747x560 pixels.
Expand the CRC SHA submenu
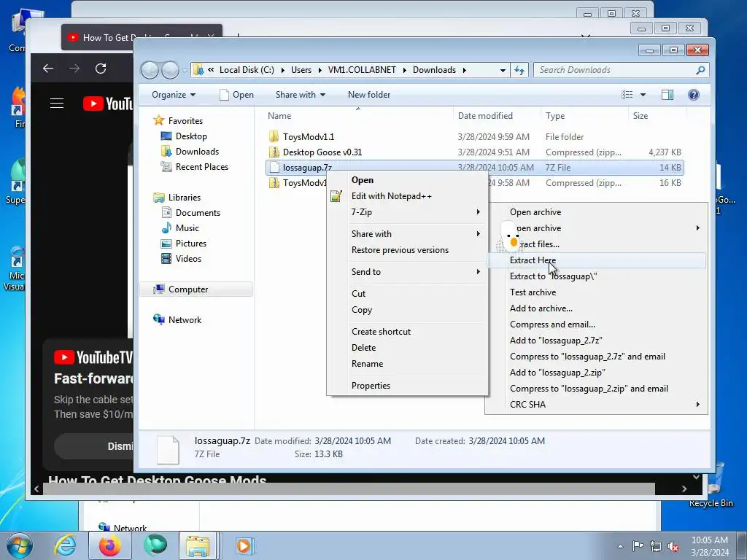595,404
